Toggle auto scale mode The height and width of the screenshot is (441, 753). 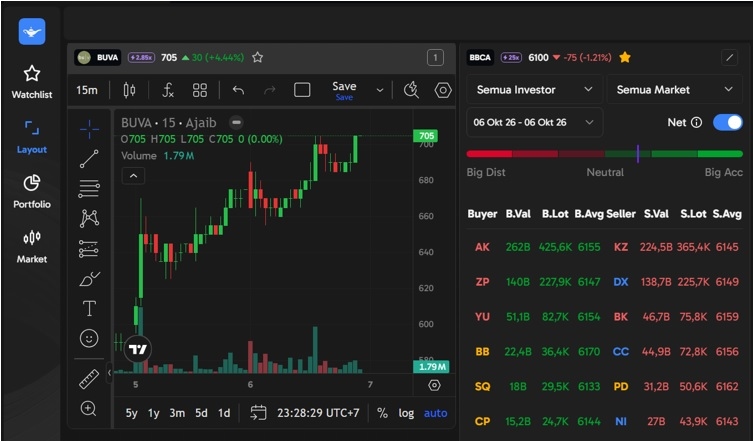pyautogui.click(x=436, y=413)
